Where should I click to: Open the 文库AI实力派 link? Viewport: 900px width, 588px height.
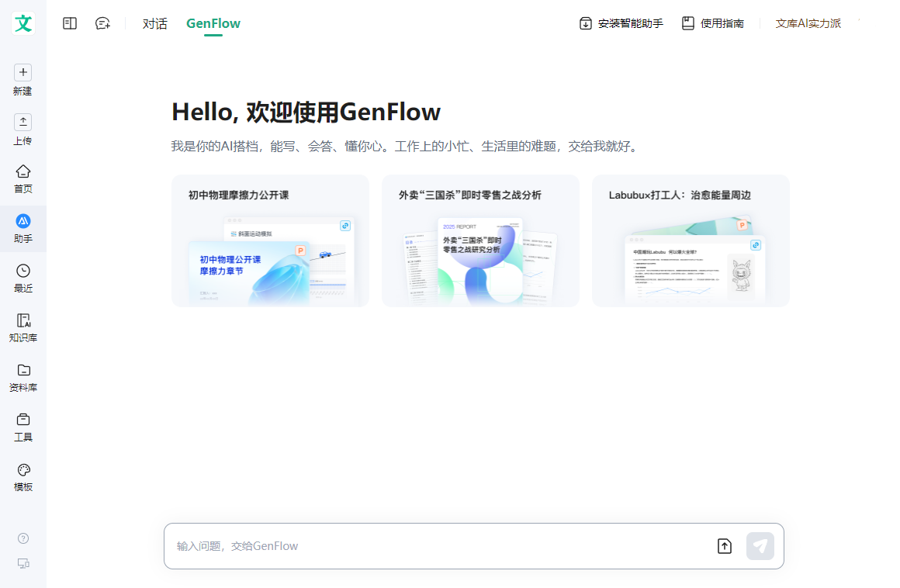click(x=808, y=23)
